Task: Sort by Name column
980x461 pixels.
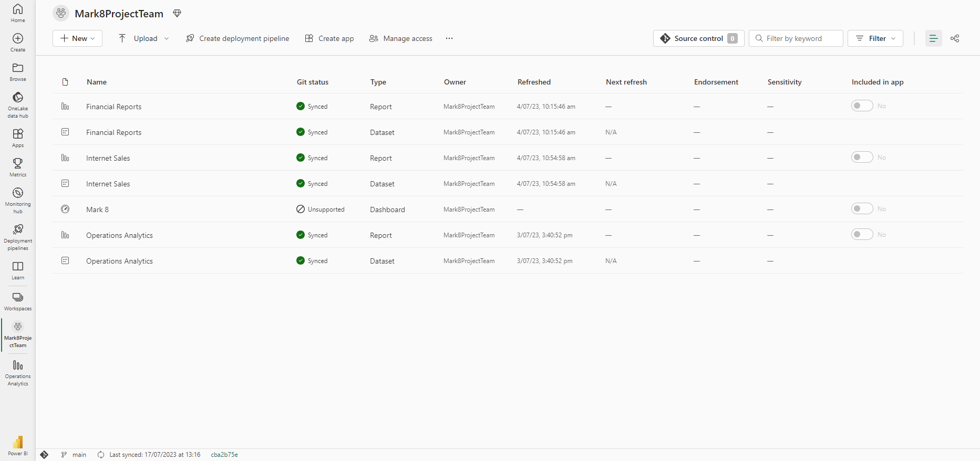Action: pos(97,82)
